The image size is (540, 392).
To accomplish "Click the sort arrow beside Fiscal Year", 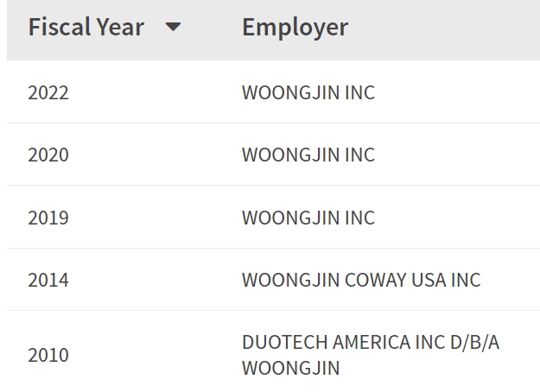I will [173, 27].
